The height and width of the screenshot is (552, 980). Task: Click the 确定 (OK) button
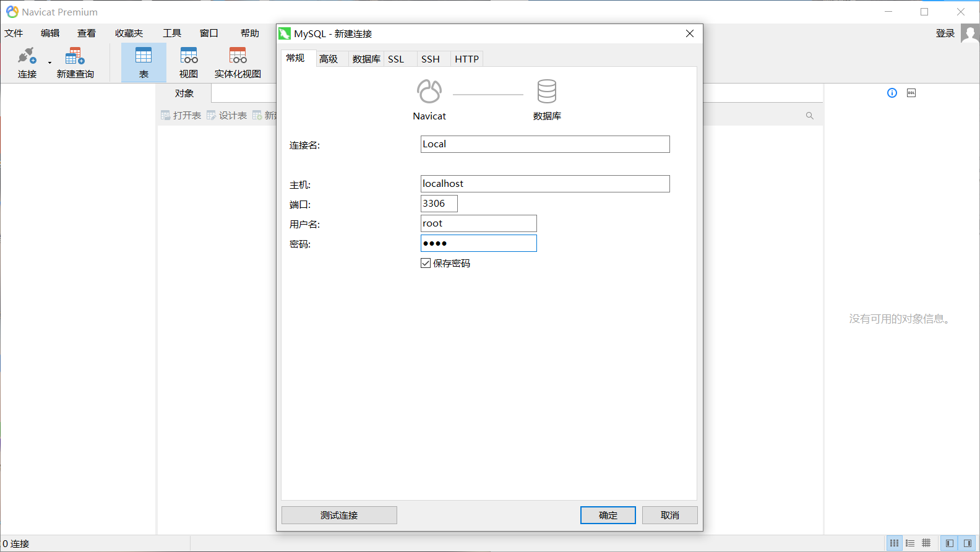[608, 515]
